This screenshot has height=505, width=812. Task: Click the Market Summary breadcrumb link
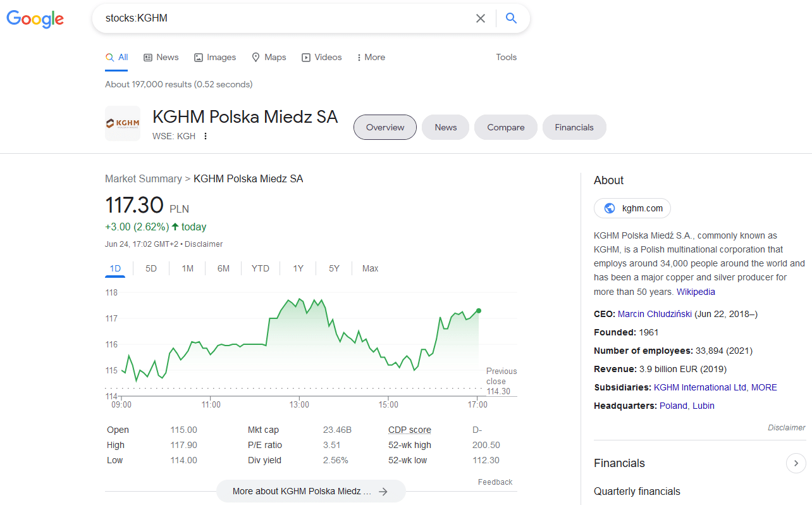point(144,179)
